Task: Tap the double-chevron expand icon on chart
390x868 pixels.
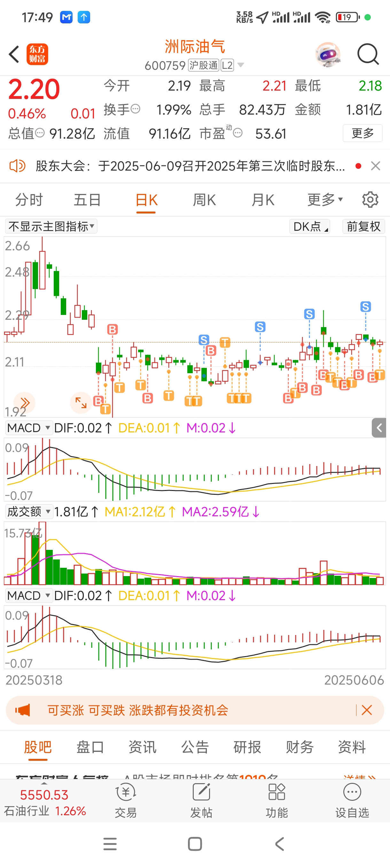Action: (x=24, y=403)
